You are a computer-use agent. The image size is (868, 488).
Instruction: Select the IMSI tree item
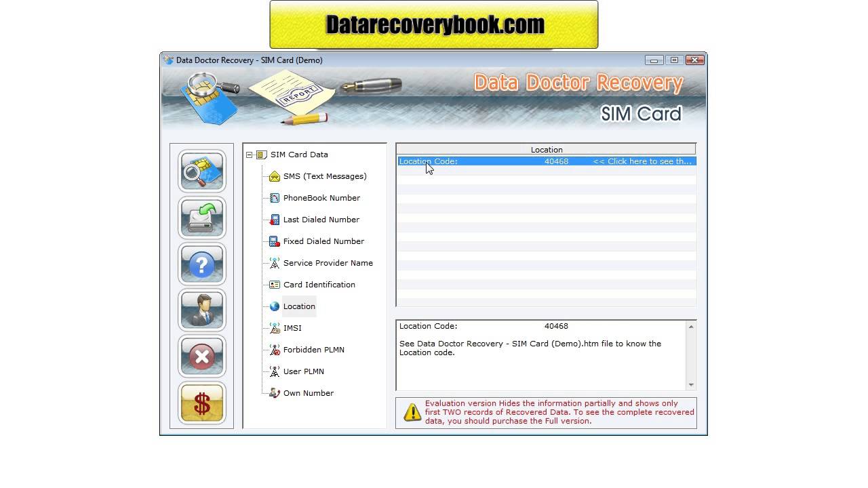tap(292, 328)
